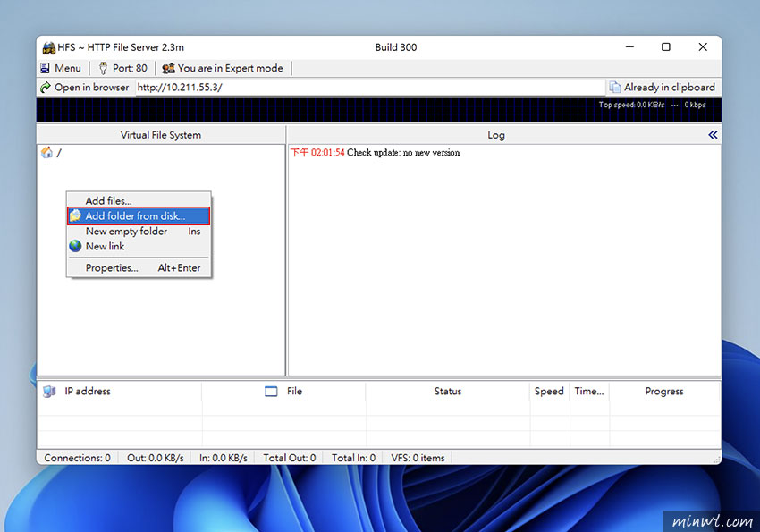
Task: Close the HFS window
Action: (703, 47)
